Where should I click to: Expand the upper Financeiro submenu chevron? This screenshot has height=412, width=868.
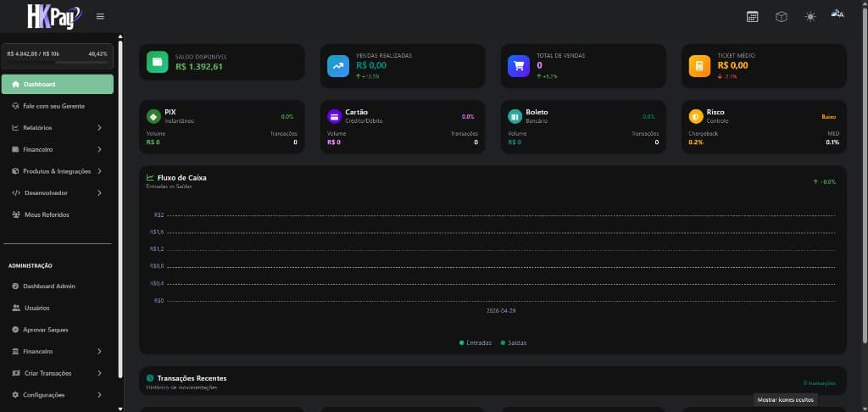click(x=99, y=149)
